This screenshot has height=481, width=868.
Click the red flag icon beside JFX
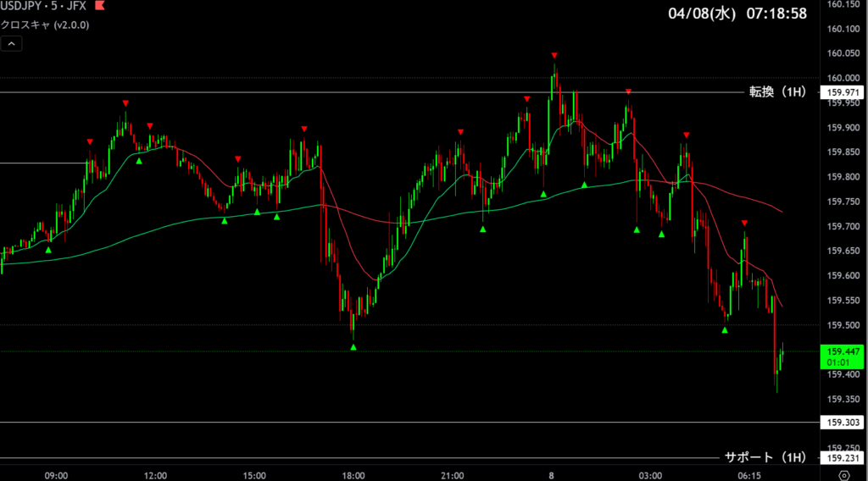click(101, 7)
